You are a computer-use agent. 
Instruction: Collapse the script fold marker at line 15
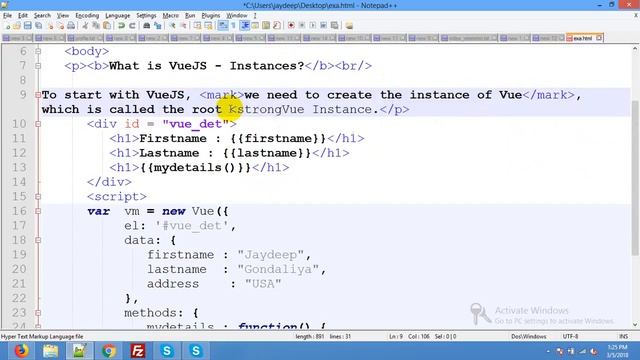[x=38, y=196]
